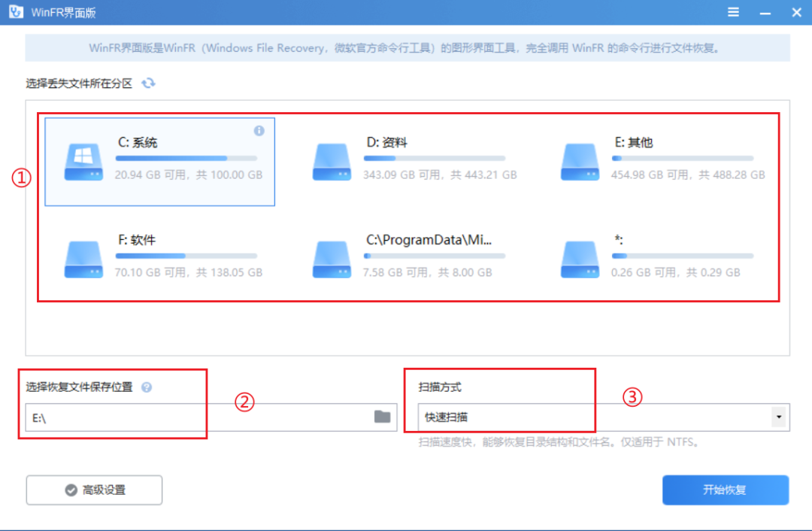Open the hamburger menu in title bar

pos(733,12)
